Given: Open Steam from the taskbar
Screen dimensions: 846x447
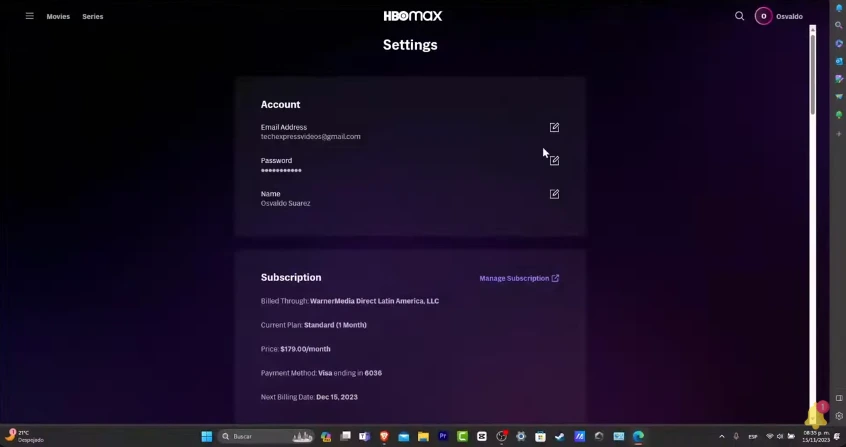Looking at the screenshot, I should [x=560, y=436].
